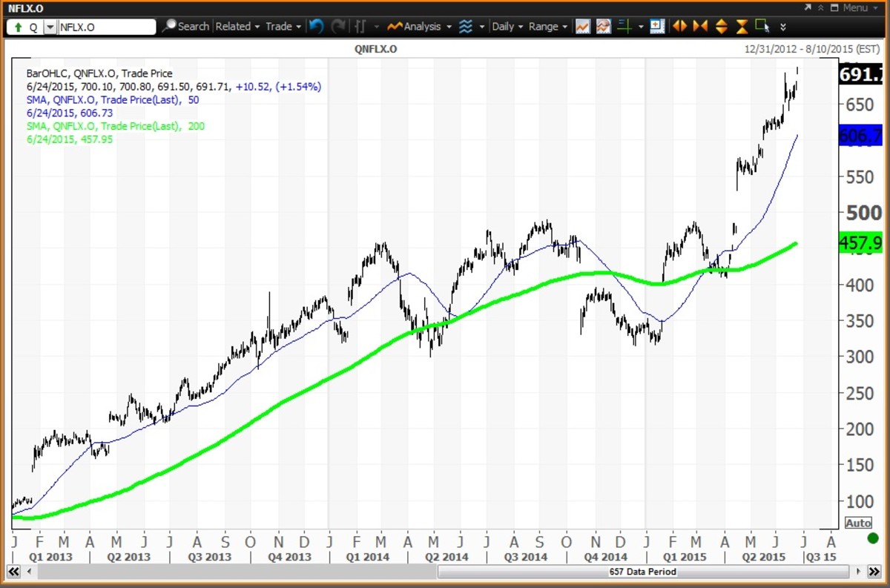Jump to start with double left arrow
The image size is (890, 588).
[x=13, y=572]
